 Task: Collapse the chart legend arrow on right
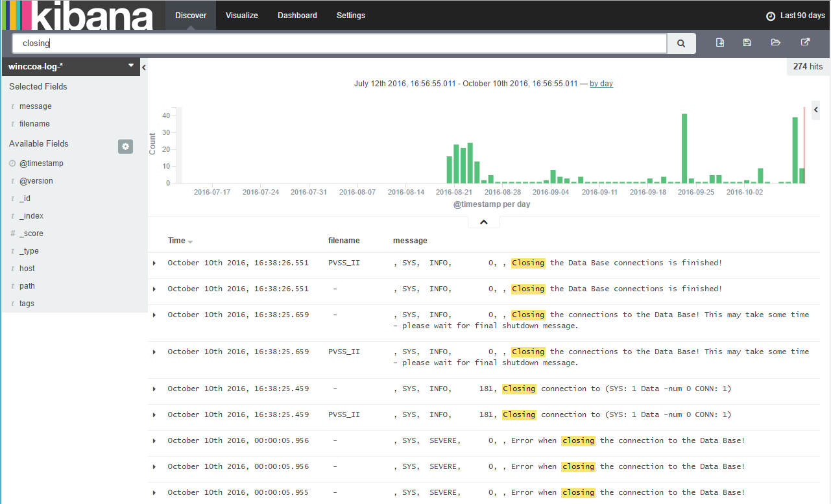coord(816,110)
